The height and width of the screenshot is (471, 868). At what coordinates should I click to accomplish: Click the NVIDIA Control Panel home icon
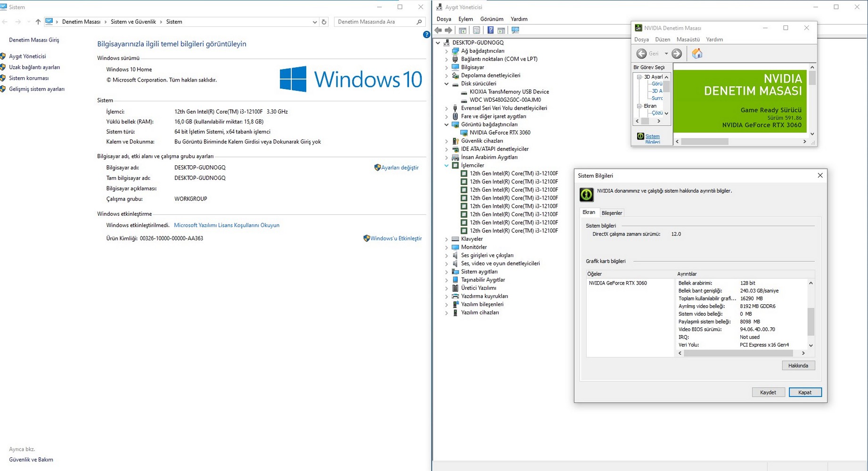point(697,54)
